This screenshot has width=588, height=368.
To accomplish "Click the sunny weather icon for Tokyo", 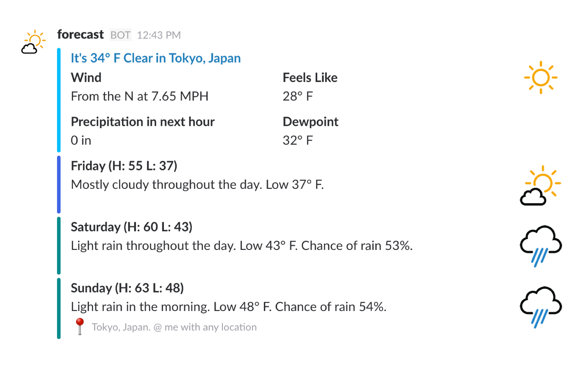I will (x=541, y=78).
